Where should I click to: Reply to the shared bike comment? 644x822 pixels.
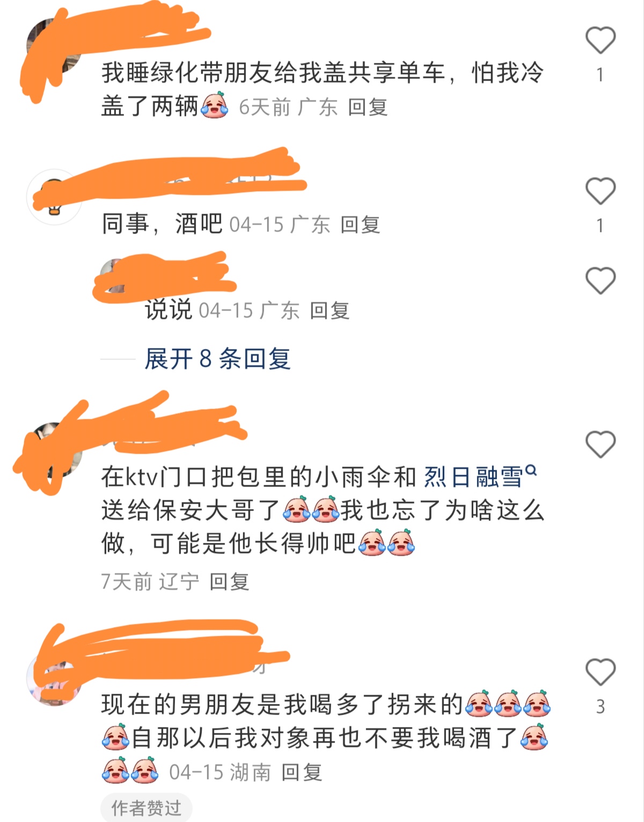[x=368, y=107]
